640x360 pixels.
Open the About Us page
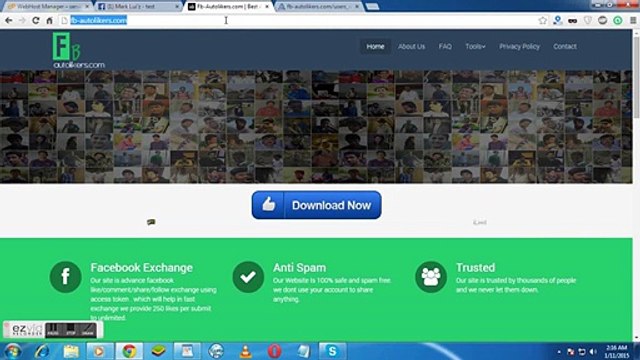(411, 47)
